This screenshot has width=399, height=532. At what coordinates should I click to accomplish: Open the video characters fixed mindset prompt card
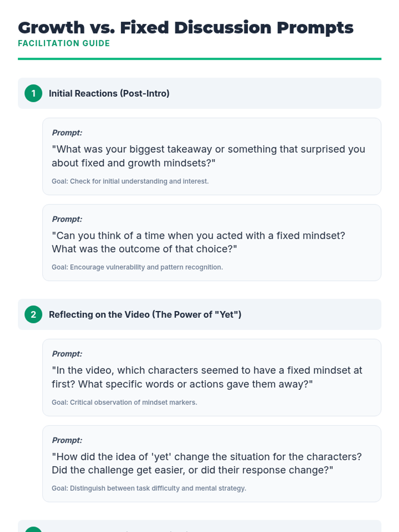click(212, 377)
